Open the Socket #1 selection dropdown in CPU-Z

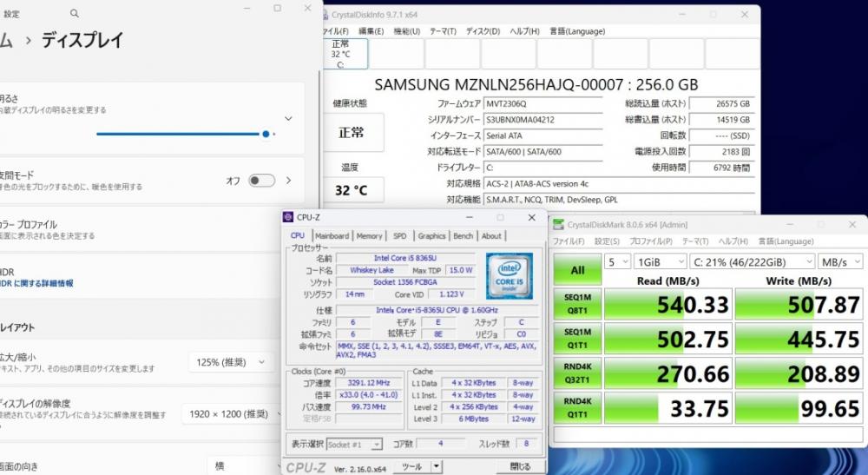[x=354, y=445]
